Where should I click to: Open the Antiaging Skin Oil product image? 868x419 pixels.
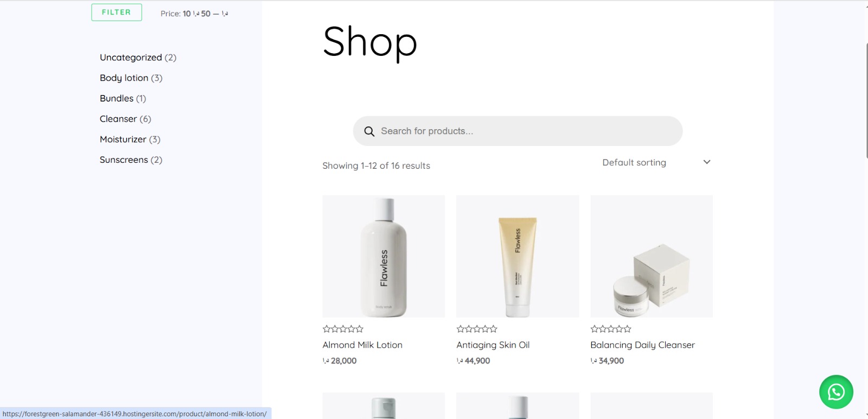[518, 256]
